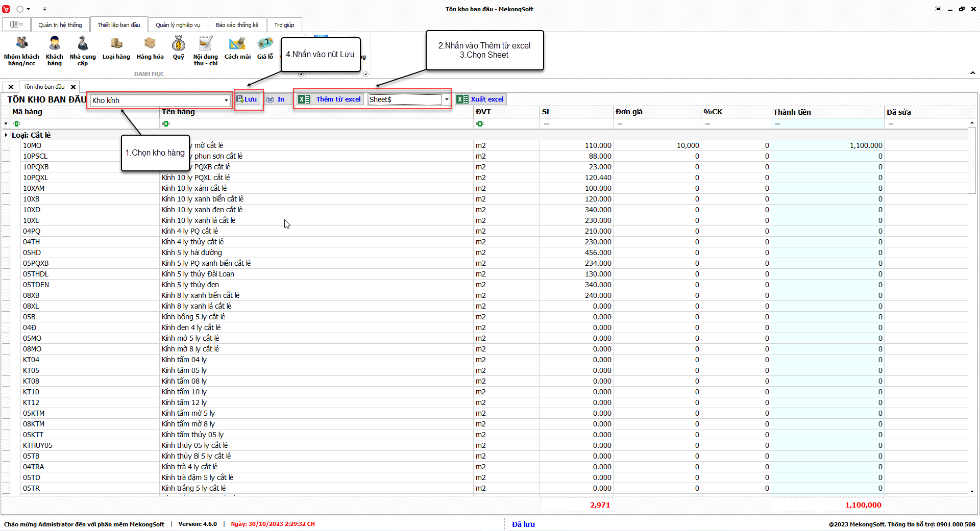Image resolution: width=980 pixels, height=531 pixels.
Task: Open the Quỹ fund list
Action: point(179,48)
